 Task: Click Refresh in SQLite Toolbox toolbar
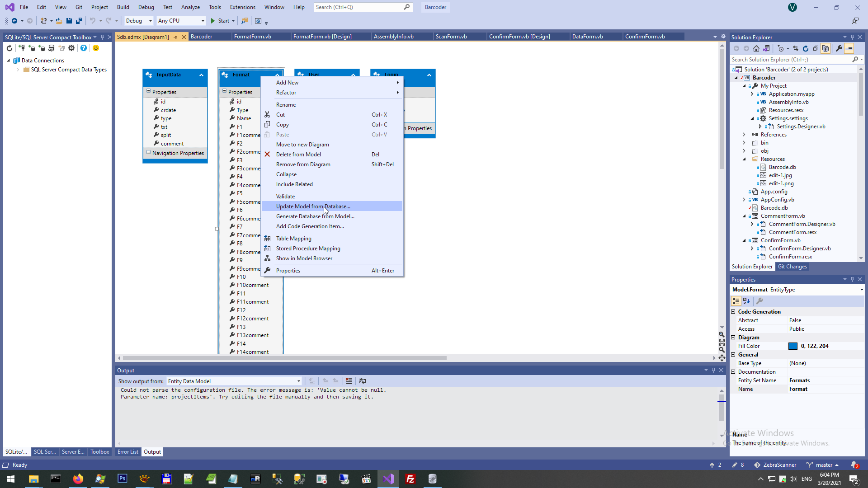[x=9, y=48]
